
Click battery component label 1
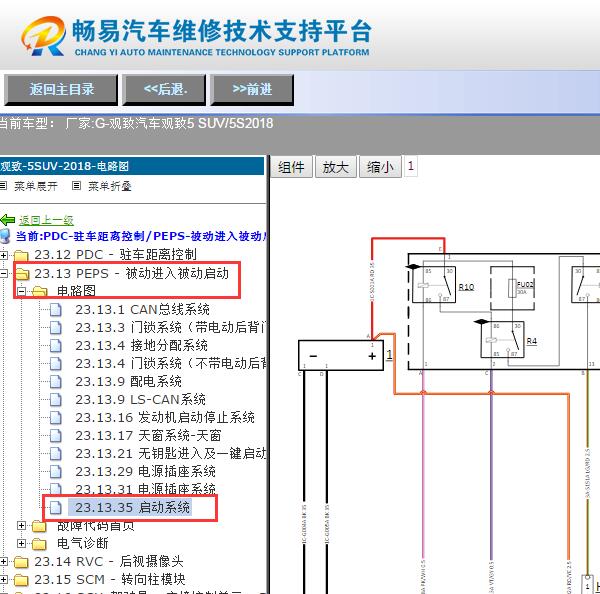tap(389, 355)
